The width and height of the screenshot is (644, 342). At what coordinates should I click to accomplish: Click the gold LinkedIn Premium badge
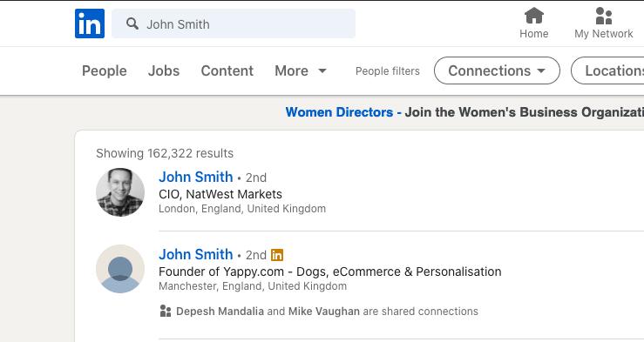[277, 255]
